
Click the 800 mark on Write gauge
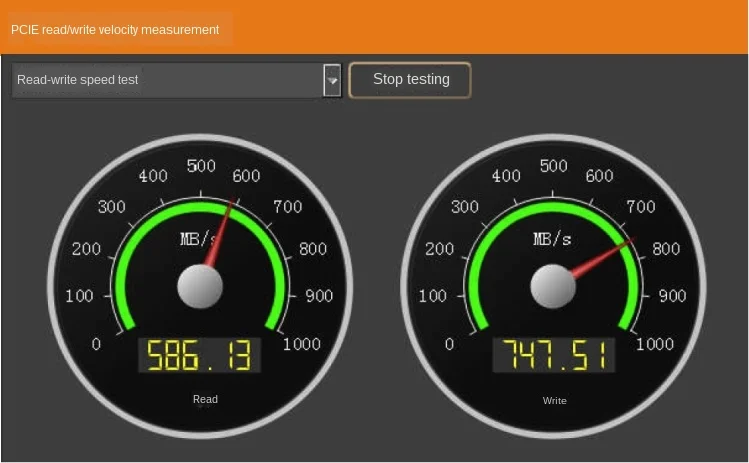(666, 248)
